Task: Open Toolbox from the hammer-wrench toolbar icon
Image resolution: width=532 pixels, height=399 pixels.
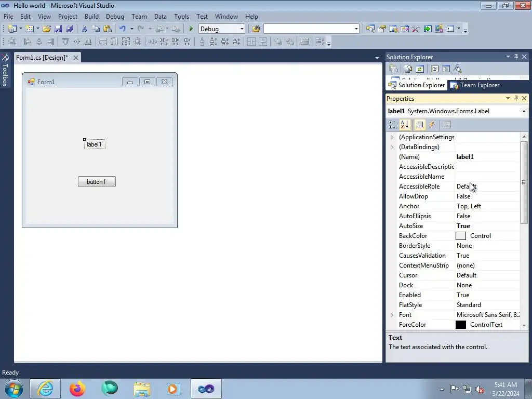Action: pos(416,29)
